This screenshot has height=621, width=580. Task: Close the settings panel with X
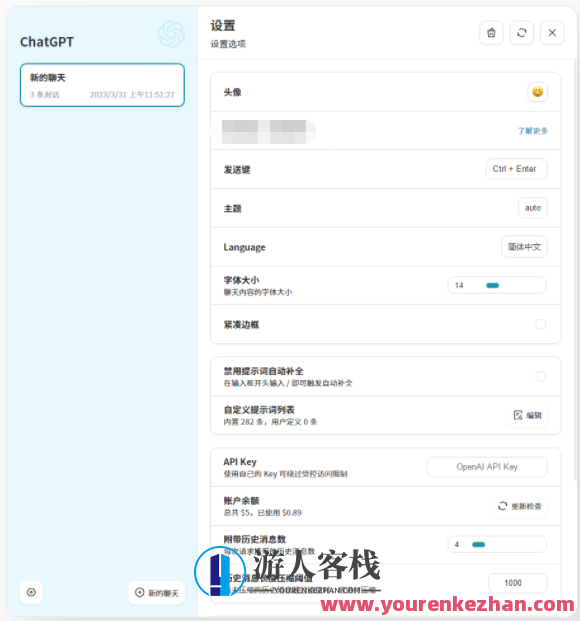pos(552,32)
